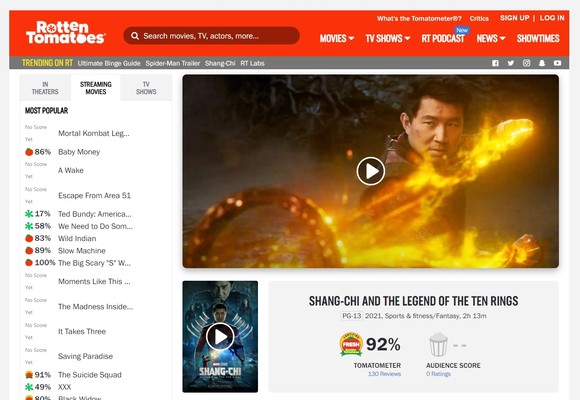Screen dimensions: 580x400
Task: Open XXX movie entry
Action: click(64, 387)
